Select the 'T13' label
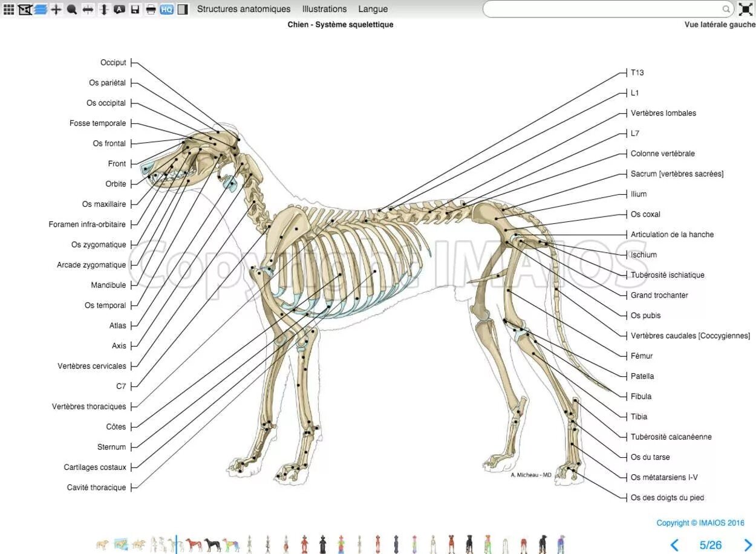 pos(637,73)
